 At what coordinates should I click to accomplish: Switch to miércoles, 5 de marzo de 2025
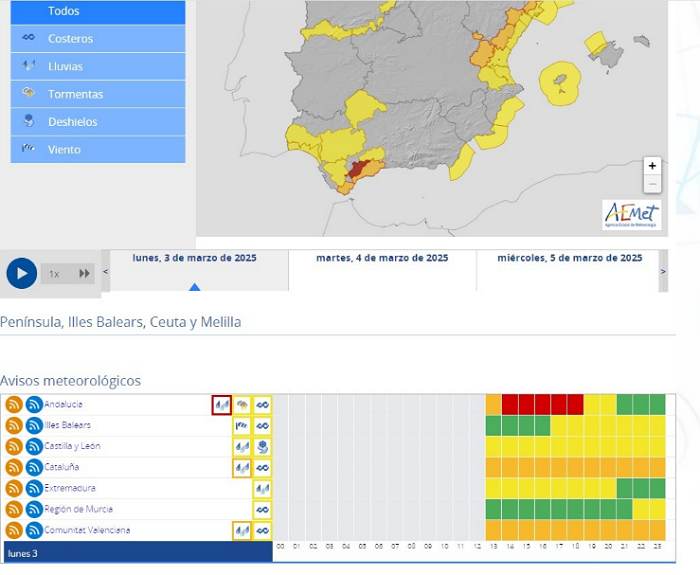pos(569,258)
